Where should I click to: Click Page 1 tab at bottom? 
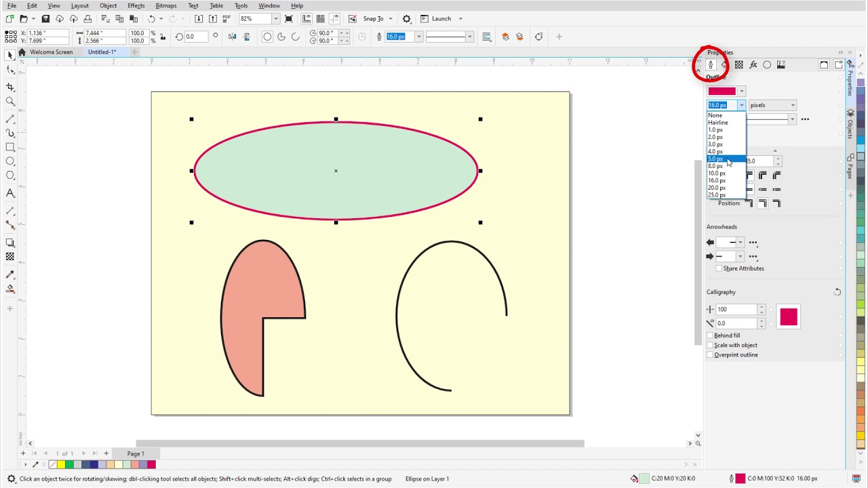(x=136, y=453)
